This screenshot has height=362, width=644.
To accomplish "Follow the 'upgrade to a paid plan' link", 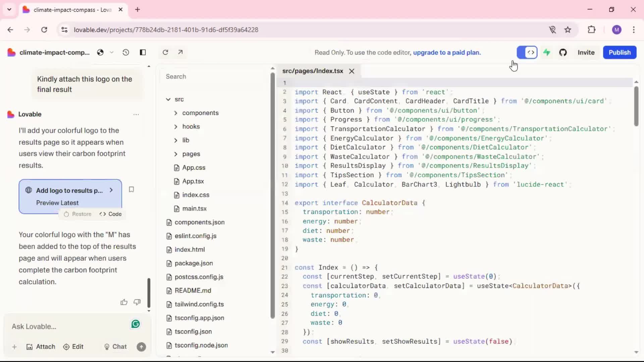I will (x=447, y=52).
